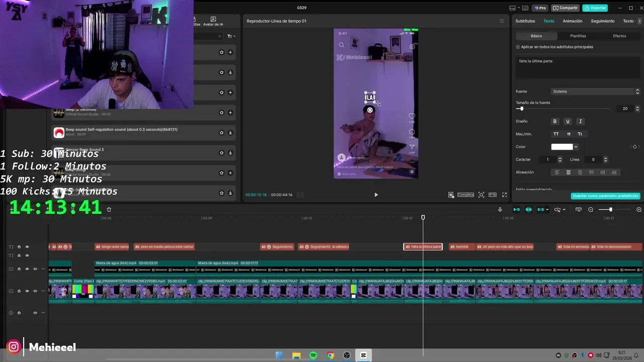Zoom out the timeline with the minus icon
The height and width of the screenshot is (362, 644).
(x=591, y=210)
